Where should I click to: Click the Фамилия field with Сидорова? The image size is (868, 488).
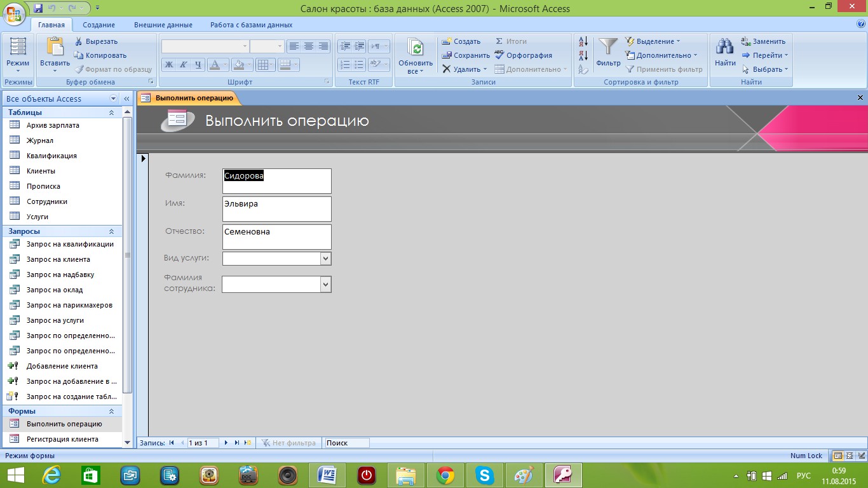click(277, 181)
